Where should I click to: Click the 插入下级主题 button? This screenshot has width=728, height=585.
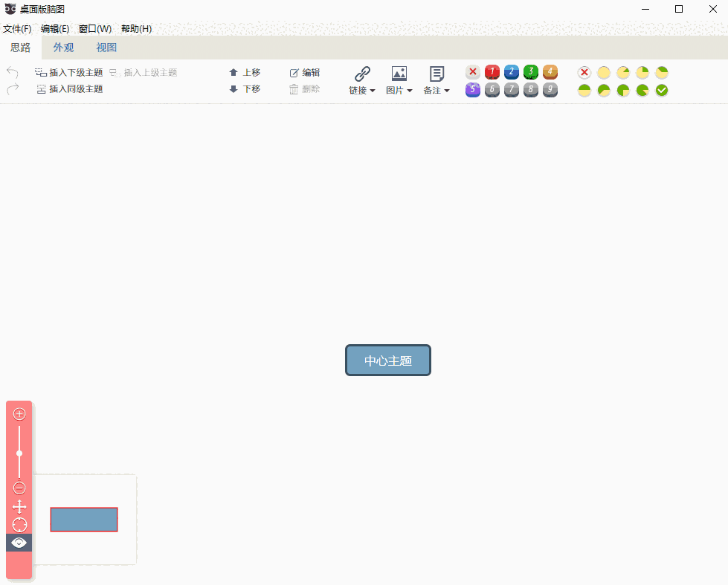pyautogui.click(x=69, y=73)
